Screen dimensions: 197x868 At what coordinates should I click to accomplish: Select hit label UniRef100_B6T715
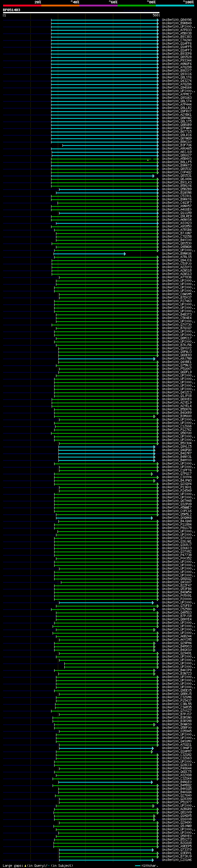177,132
